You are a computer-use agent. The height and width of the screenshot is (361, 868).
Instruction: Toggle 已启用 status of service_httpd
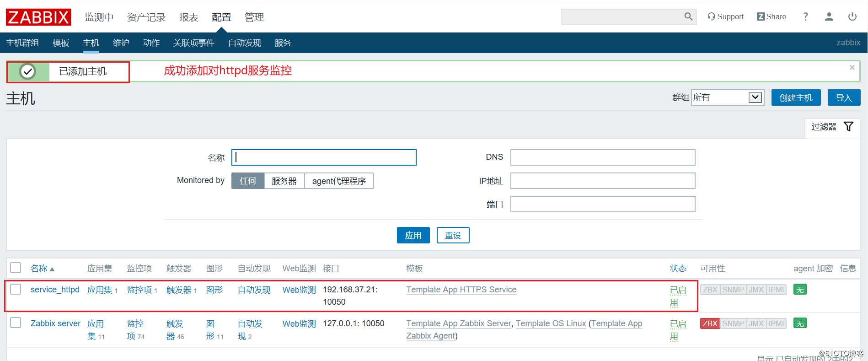point(678,296)
